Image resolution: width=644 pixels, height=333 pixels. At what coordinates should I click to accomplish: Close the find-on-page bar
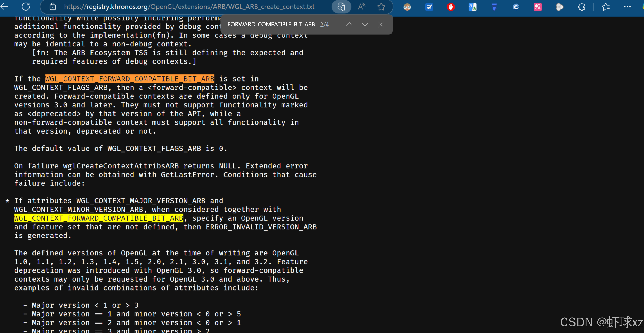381,24
